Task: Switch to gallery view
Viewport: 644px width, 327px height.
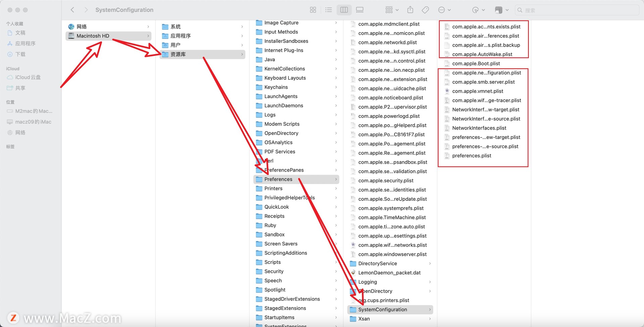Action: [x=360, y=10]
